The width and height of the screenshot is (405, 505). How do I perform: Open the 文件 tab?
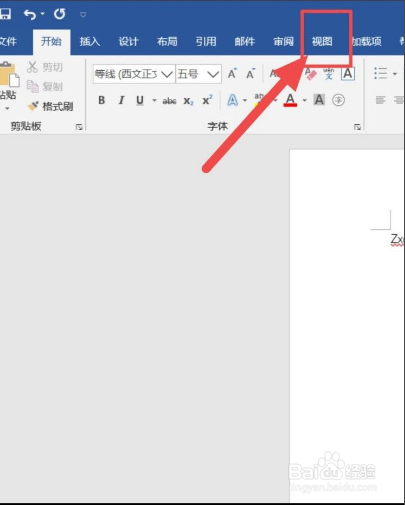click(7, 42)
